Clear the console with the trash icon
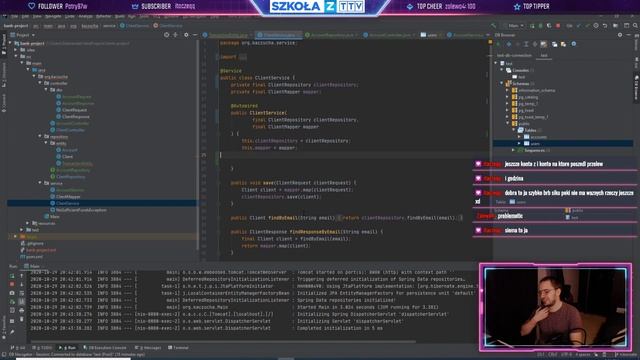Viewport: 640px width, 360px height. tap(22, 319)
